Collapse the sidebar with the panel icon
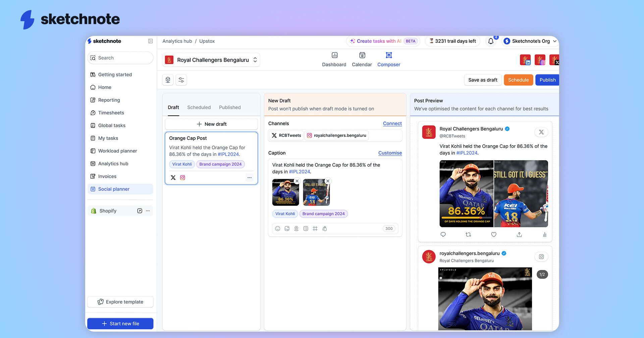 pos(150,41)
